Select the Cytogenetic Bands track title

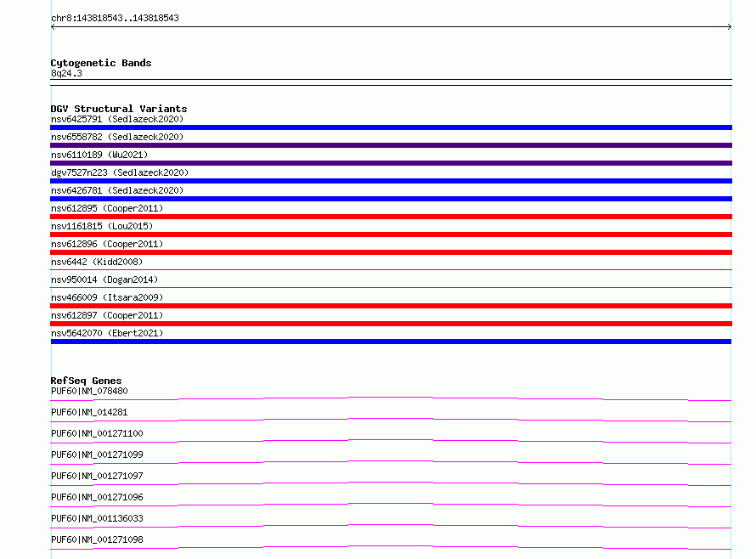click(101, 63)
